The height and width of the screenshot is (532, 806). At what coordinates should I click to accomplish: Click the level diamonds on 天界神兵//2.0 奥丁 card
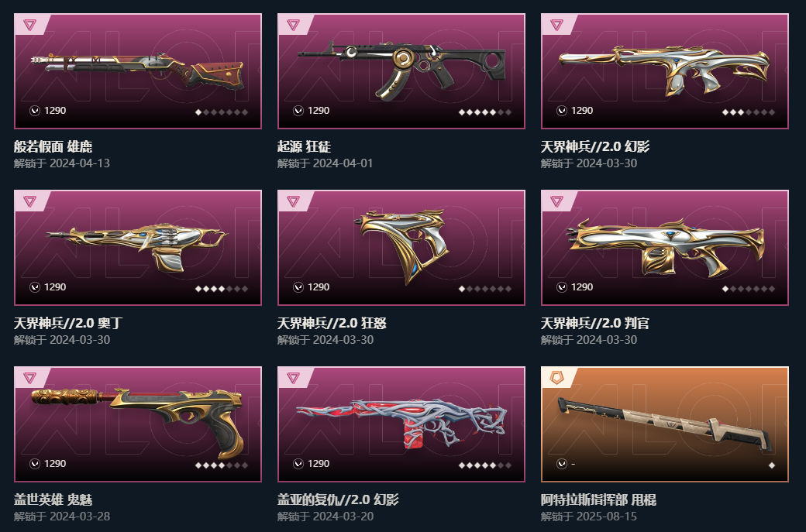[x=222, y=289]
